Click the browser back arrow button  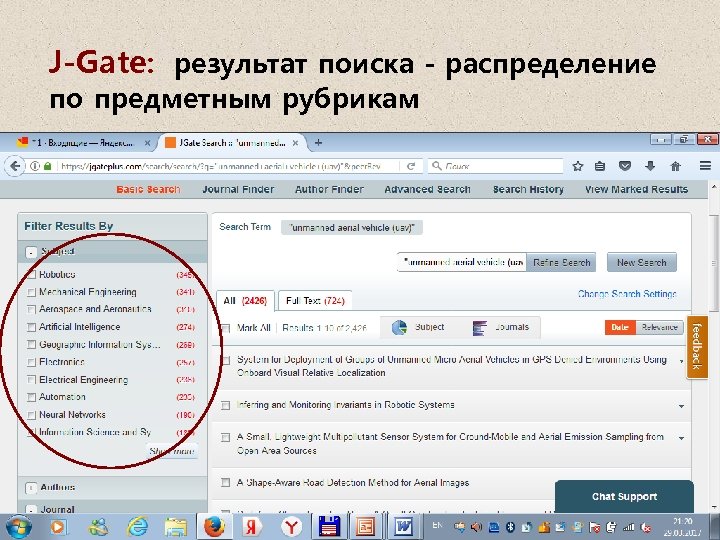(16, 166)
